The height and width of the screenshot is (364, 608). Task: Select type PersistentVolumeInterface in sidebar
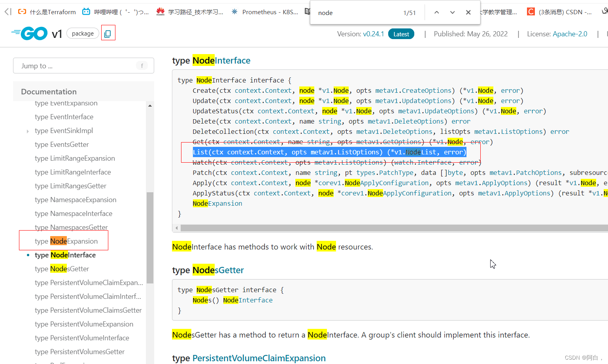click(82, 338)
